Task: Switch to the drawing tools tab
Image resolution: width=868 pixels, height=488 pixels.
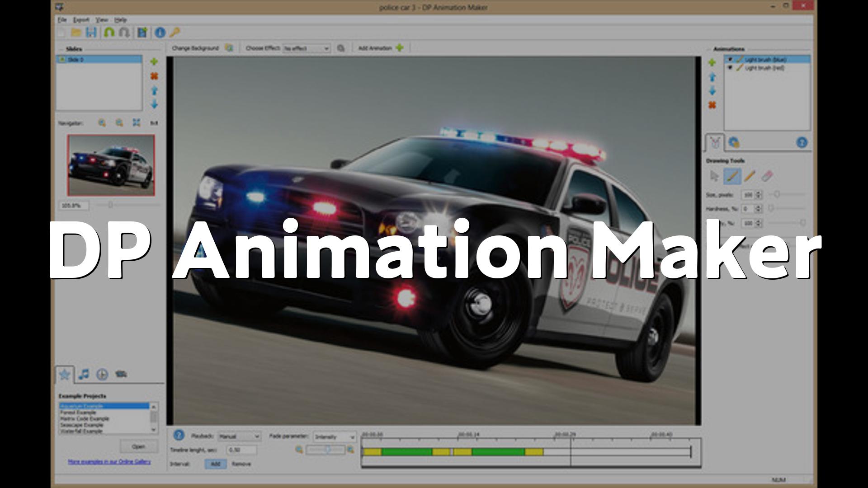Action: click(x=715, y=143)
